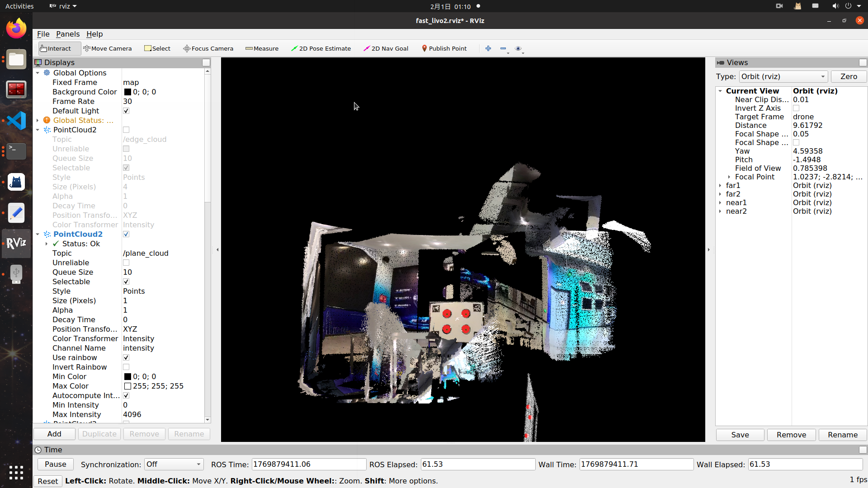Screen dimensions: 868x488
Task: Expand the far1 saved view
Action: point(720,185)
